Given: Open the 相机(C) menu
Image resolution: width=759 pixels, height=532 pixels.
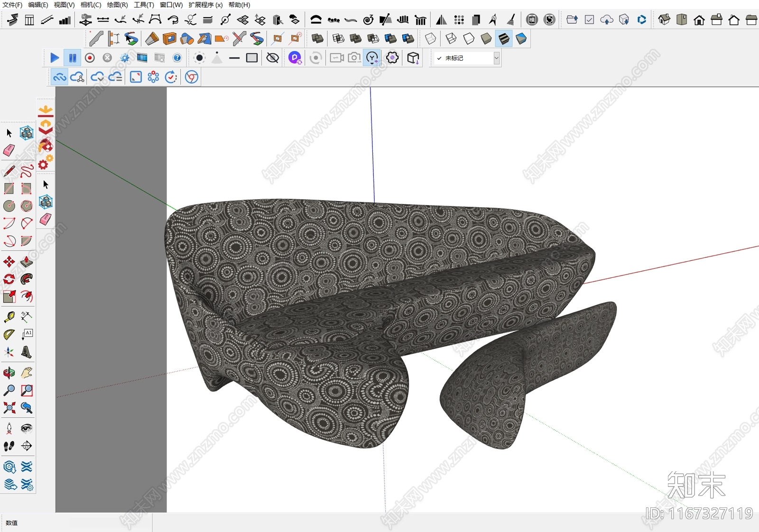Looking at the screenshot, I should click(x=91, y=5).
